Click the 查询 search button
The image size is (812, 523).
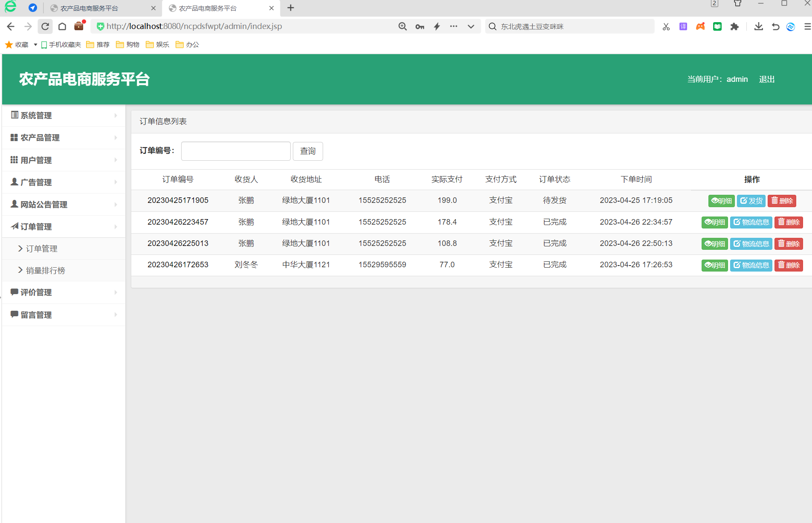point(308,151)
